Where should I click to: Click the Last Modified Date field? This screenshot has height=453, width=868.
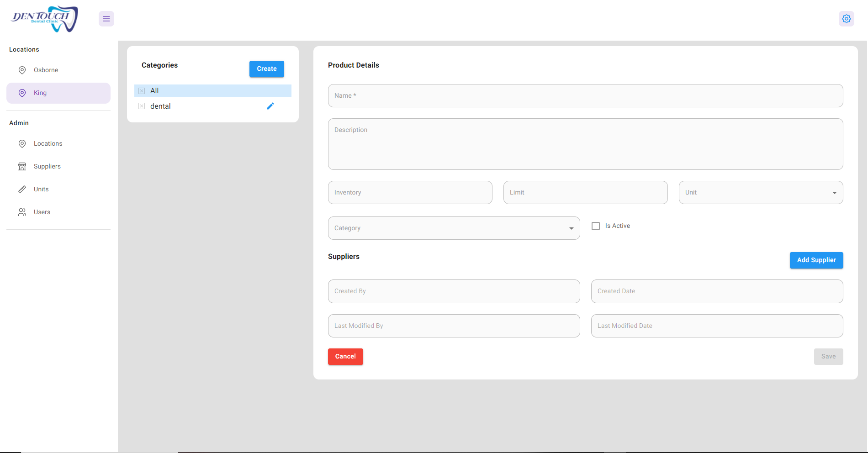tap(717, 326)
